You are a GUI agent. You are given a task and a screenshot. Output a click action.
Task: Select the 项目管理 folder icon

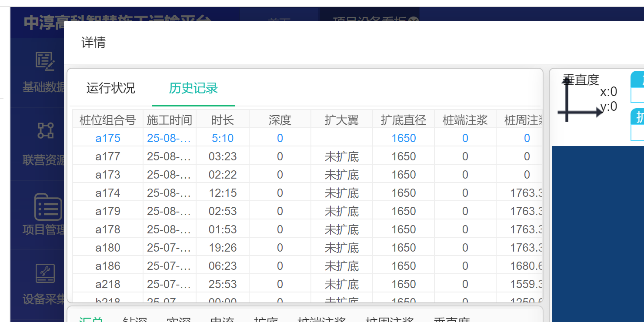pos(47,207)
